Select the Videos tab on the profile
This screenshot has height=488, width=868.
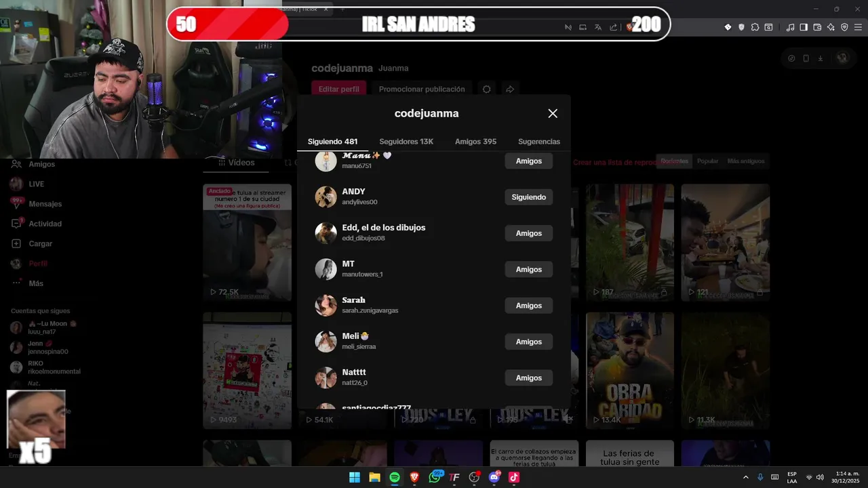237,163
